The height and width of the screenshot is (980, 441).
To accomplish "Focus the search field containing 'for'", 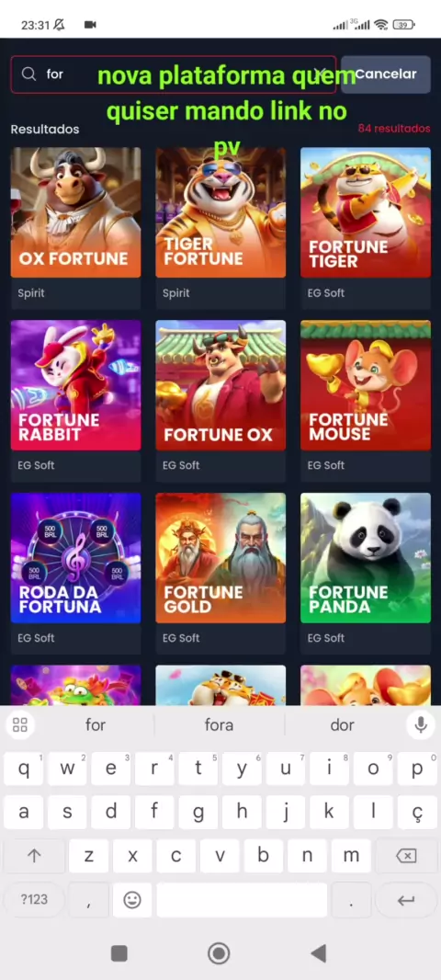I will 174,74.
